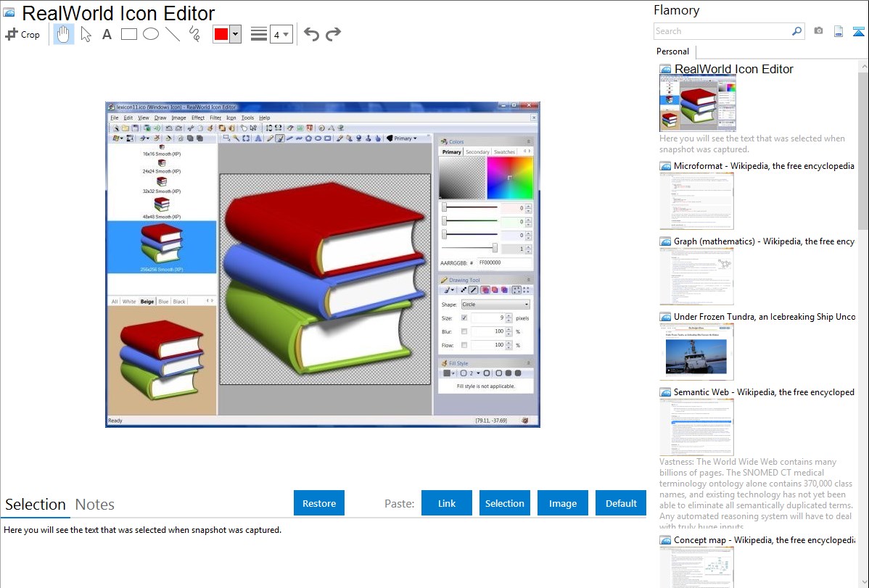
Task: Open the annotation color dropdown arrow
Action: 236,34
